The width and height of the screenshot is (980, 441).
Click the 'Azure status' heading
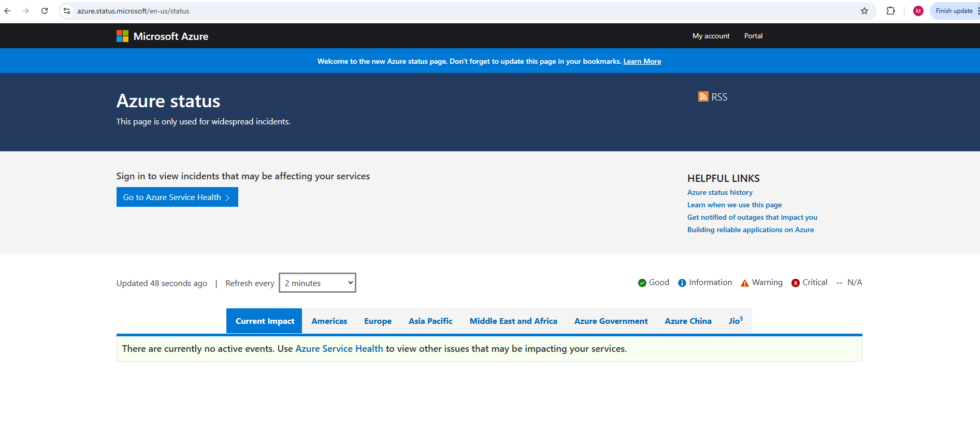coord(168,101)
